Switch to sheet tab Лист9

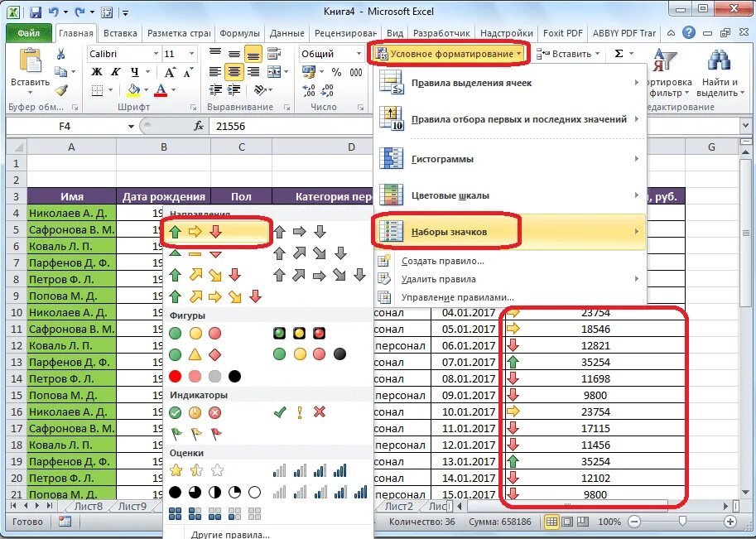(132, 506)
